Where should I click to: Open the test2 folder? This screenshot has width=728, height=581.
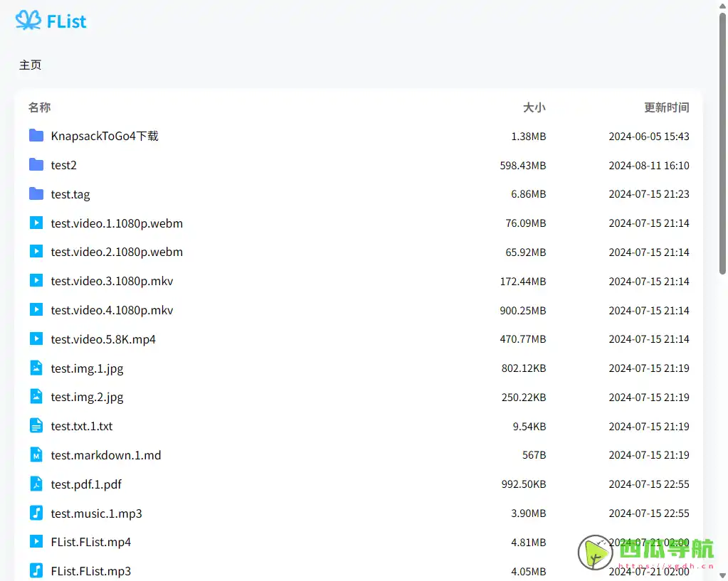63,165
